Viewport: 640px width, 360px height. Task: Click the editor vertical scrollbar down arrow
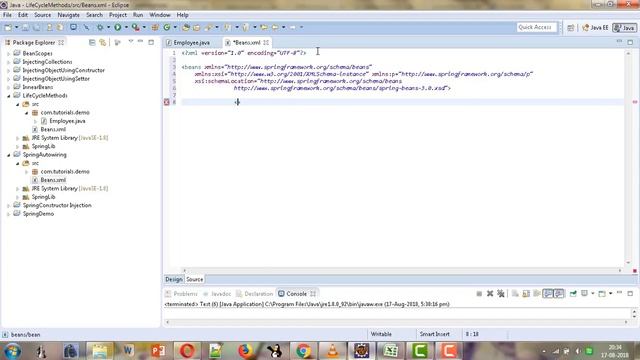(628, 263)
